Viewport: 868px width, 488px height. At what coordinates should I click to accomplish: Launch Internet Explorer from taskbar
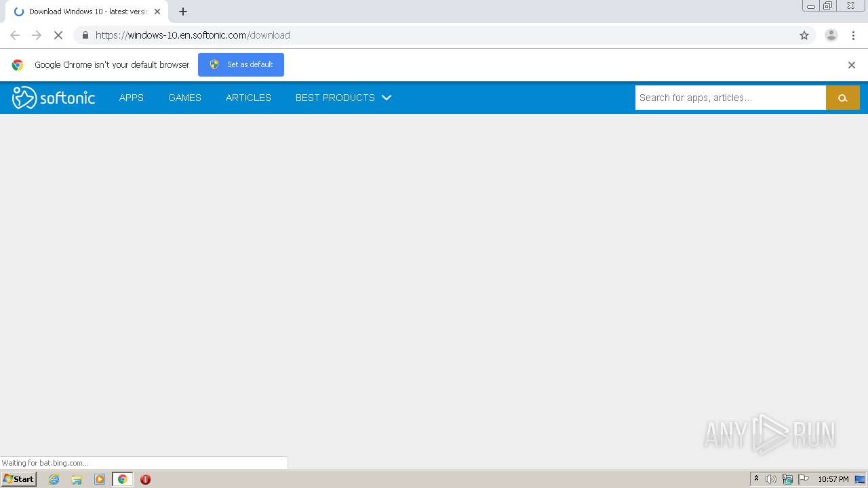pos(54,479)
